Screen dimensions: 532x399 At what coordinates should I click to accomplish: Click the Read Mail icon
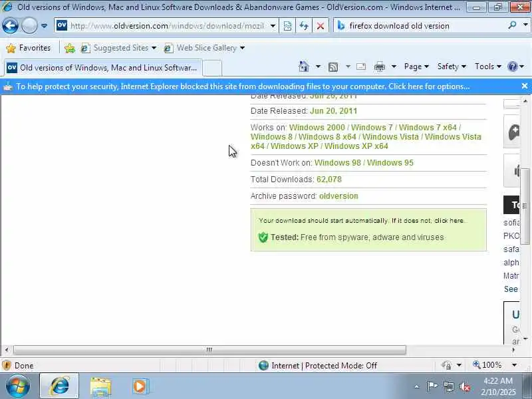point(361,66)
